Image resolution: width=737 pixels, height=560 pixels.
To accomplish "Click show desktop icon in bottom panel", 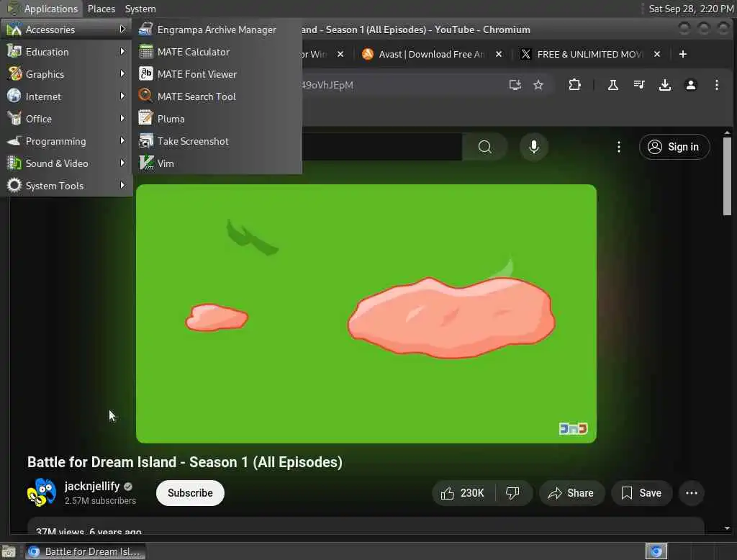I will (x=9, y=551).
